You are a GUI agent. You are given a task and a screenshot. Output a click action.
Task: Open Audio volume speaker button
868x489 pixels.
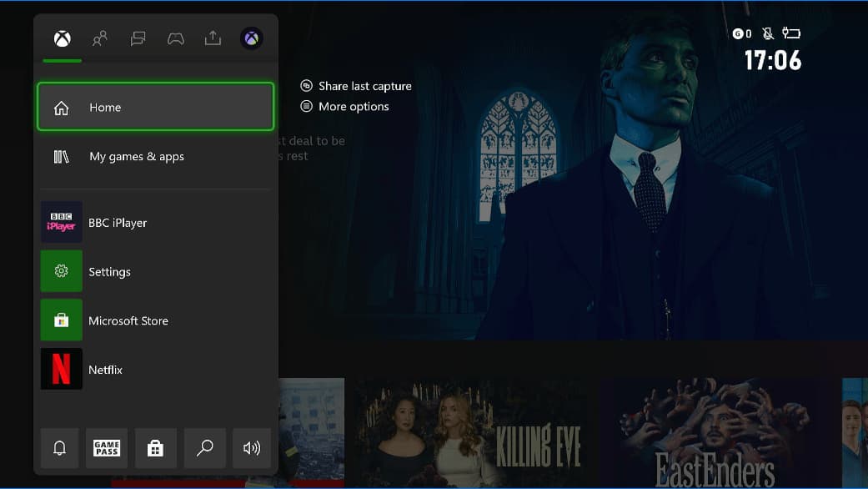(252, 448)
